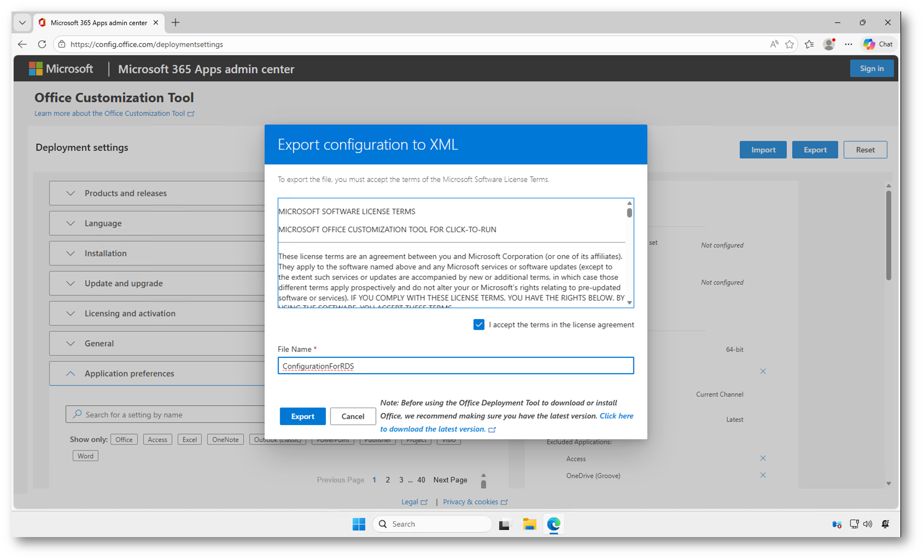The width and height of the screenshot is (924, 560).
Task: Cancel the Export configuration dialog
Action: tap(353, 416)
